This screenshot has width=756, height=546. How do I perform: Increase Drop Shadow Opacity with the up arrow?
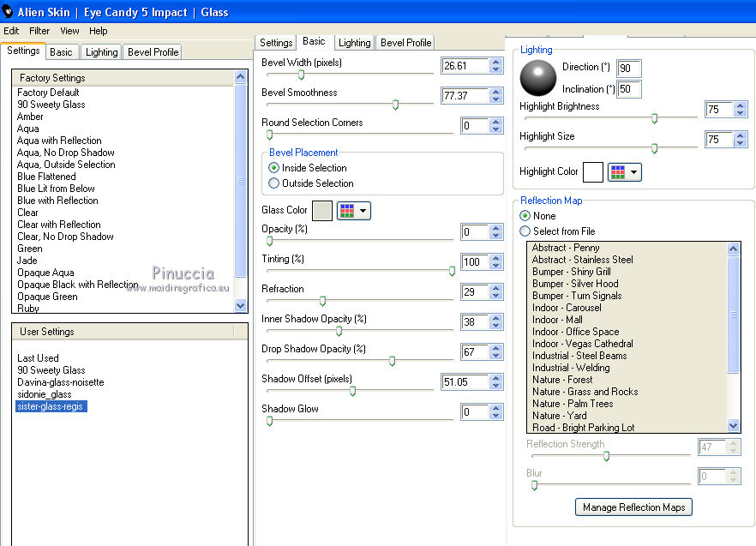[495, 348]
